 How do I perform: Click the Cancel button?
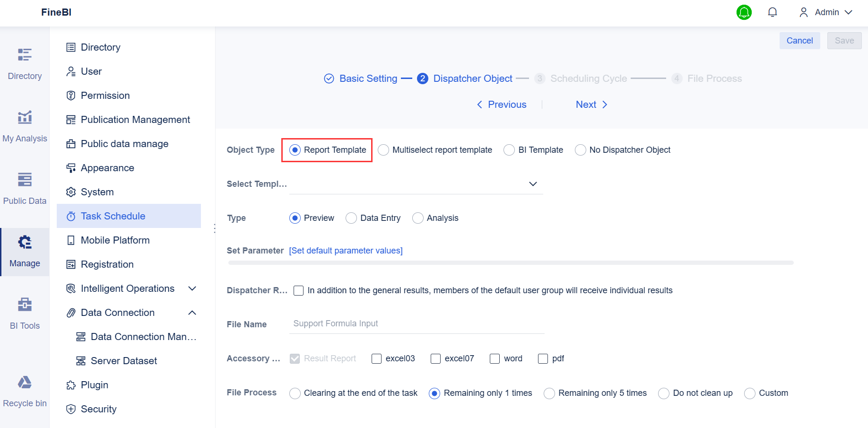tap(799, 41)
